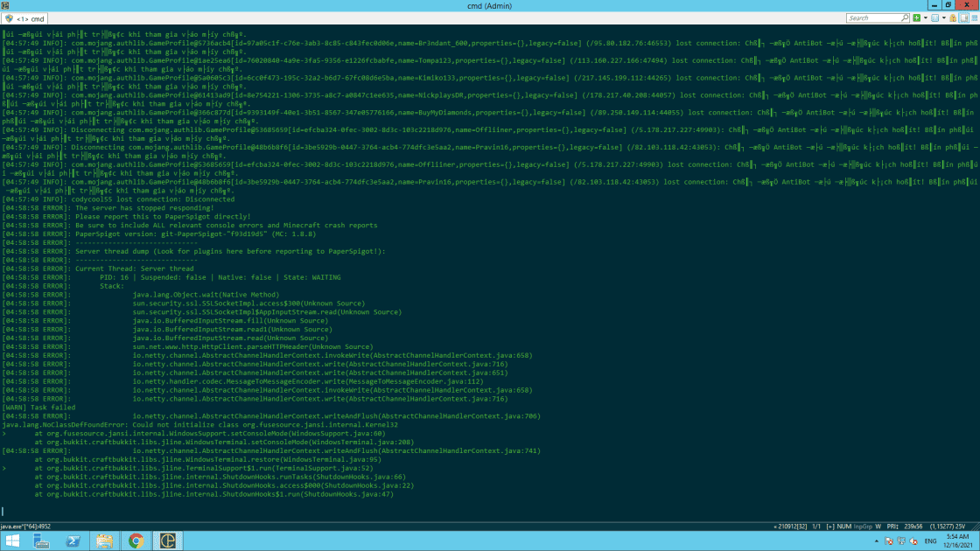This screenshot has width=980, height=551.
Task: Click the network tray icon
Action: pos(901,541)
